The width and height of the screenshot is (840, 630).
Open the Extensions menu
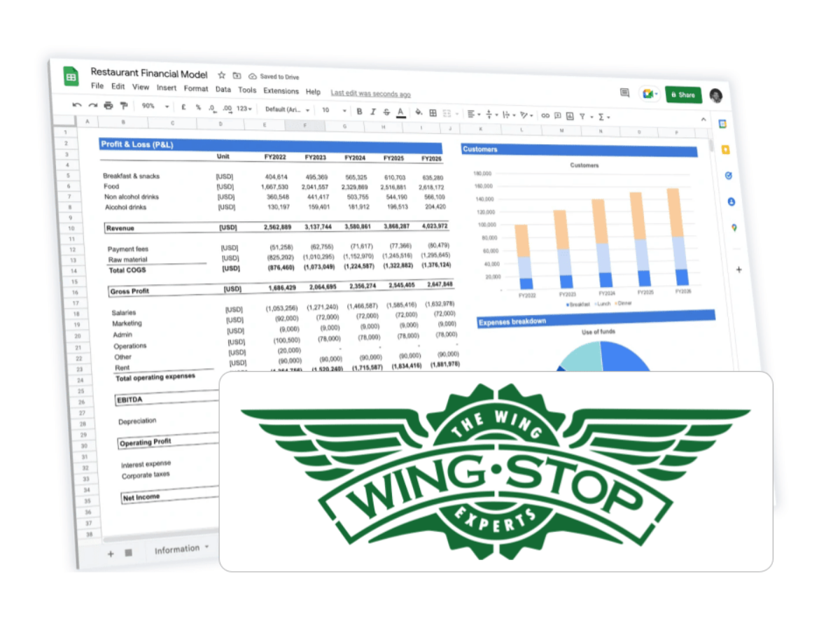pos(281,91)
